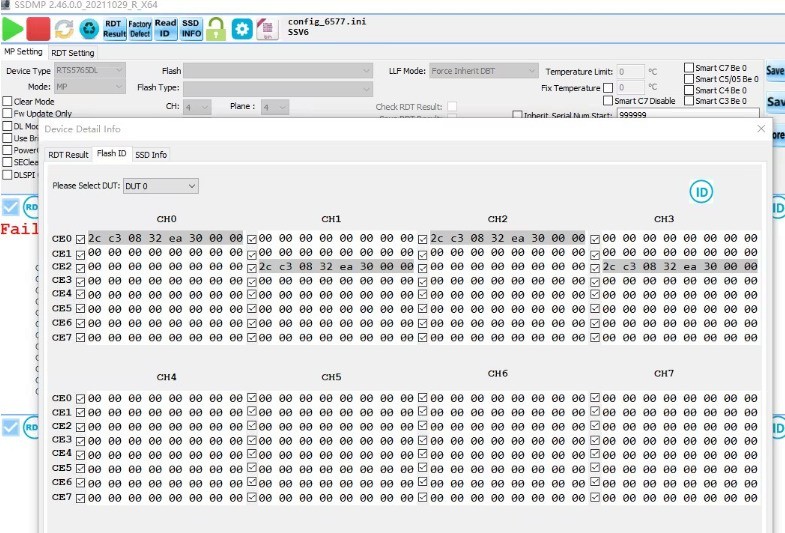The height and width of the screenshot is (533, 785).
Task: Toggle the Smart C7 Disable checkbox
Action: [x=608, y=101]
